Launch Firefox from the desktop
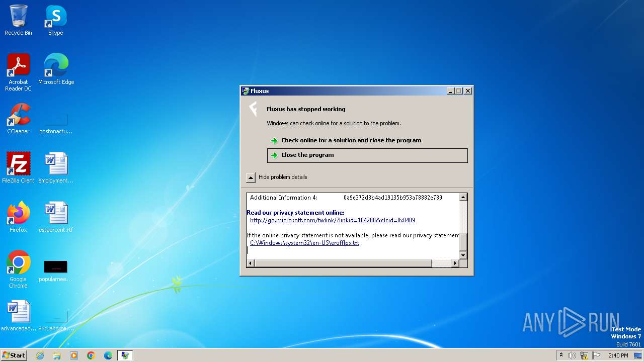Screen dimensions: 644x362 click(x=18, y=217)
